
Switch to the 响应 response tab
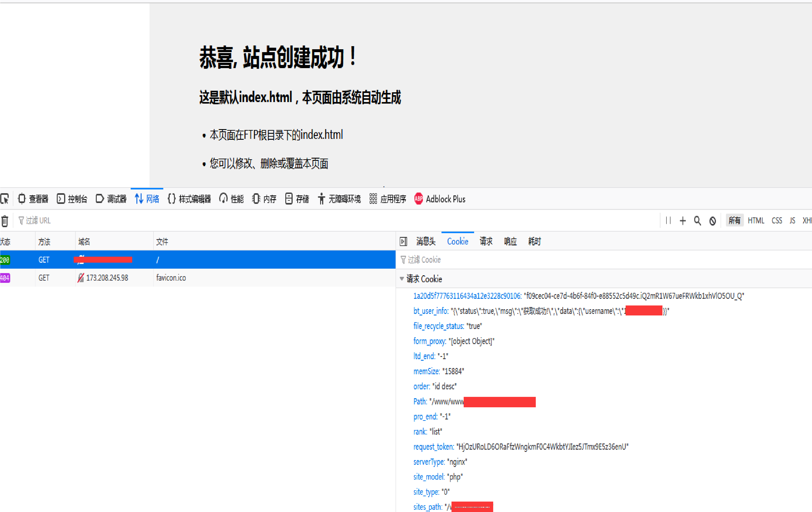(x=510, y=242)
